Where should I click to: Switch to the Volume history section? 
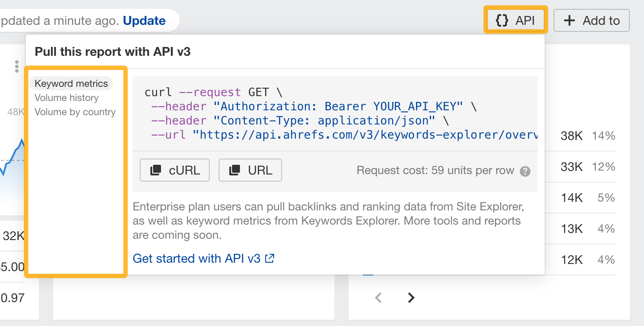pyautogui.click(x=67, y=97)
